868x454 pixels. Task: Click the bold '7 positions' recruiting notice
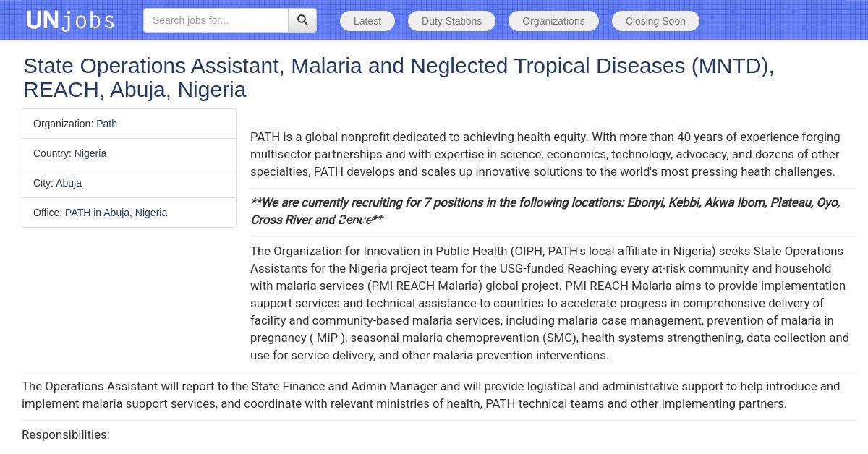(545, 211)
